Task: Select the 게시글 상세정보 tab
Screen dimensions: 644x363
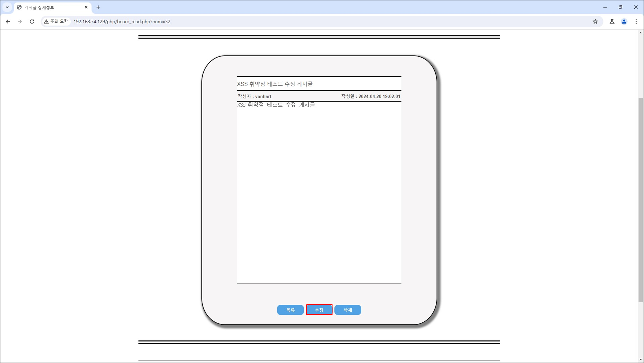Action: click(53, 7)
